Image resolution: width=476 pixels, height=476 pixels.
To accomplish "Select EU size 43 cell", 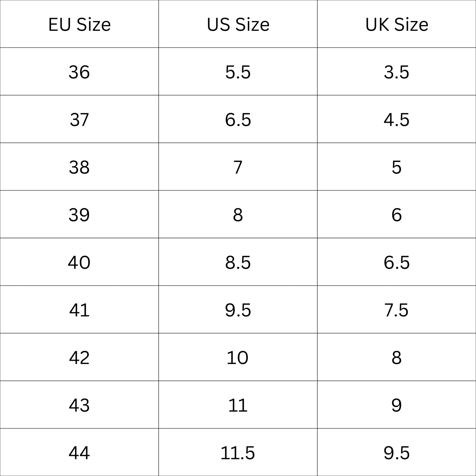I will (x=79, y=405).
